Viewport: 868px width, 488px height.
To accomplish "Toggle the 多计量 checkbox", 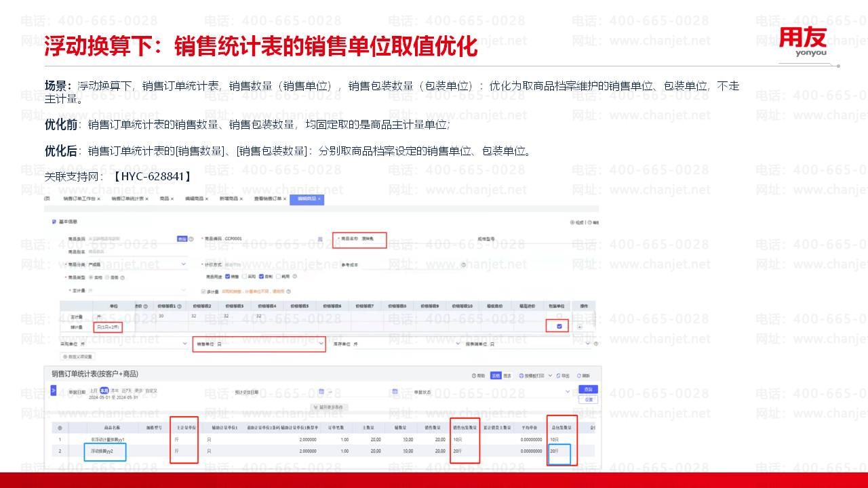I will pyautogui.click(x=203, y=291).
